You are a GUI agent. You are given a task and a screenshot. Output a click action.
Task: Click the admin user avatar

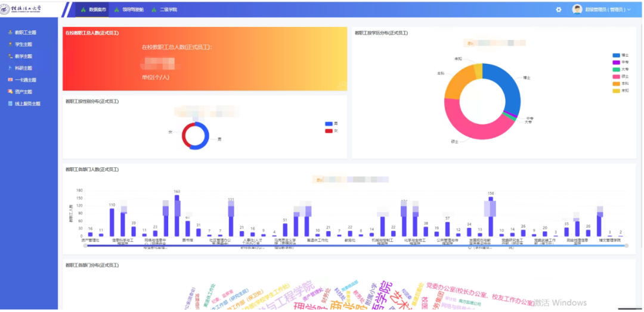pos(577,10)
